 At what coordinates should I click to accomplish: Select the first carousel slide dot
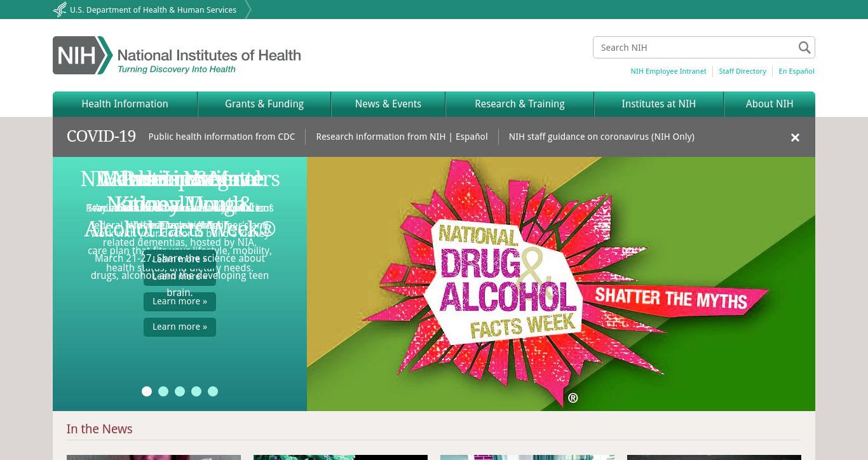(x=147, y=391)
